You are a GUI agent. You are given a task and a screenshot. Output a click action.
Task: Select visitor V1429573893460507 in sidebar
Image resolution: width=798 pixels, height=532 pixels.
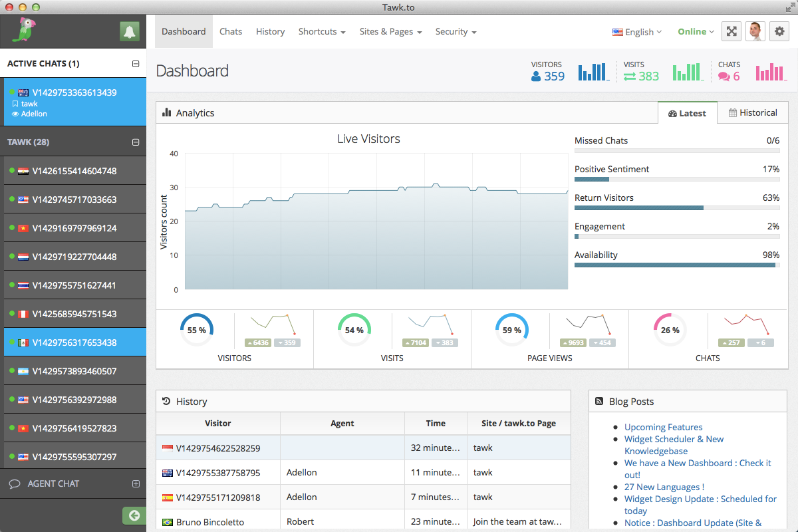74,371
